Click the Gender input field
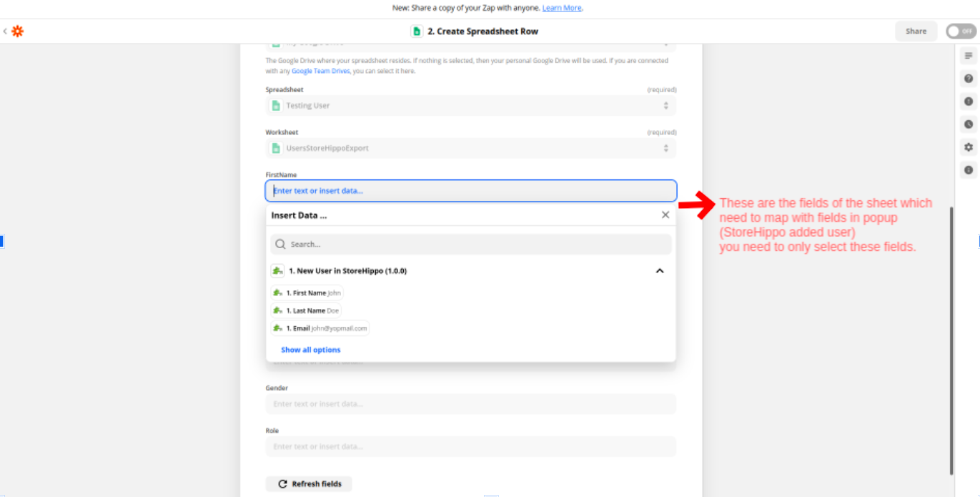The image size is (980, 497). point(471,404)
